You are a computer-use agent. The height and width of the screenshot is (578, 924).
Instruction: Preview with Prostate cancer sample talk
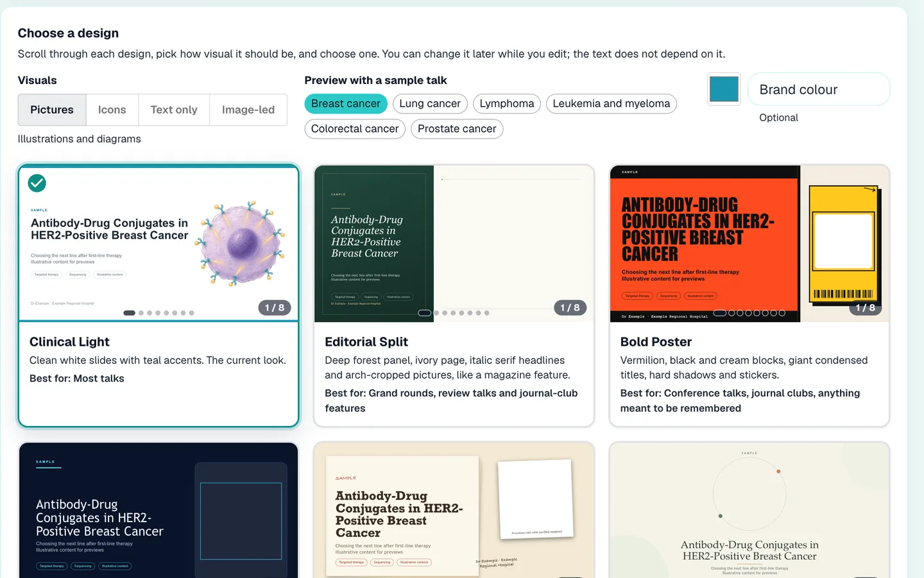point(457,128)
